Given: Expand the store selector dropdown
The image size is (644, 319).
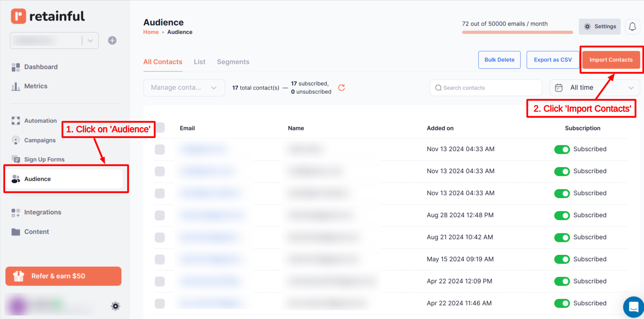Looking at the screenshot, I should [x=90, y=40].
